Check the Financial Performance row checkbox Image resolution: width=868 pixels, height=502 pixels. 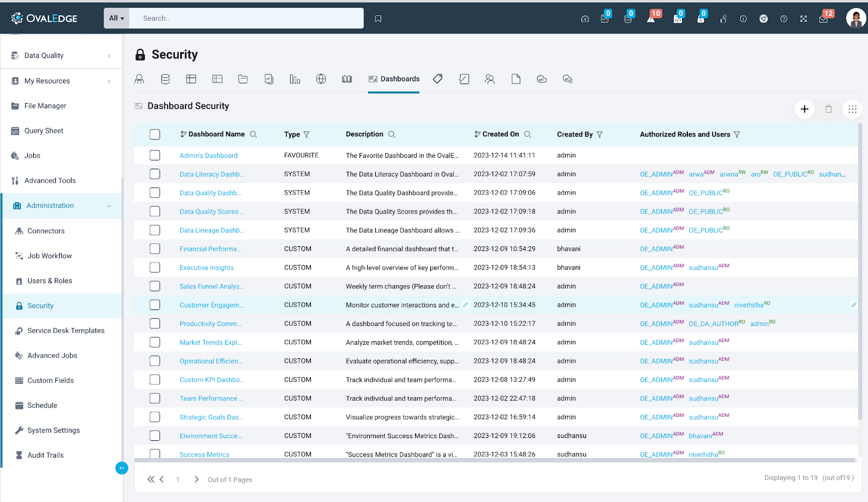[155, 249]
